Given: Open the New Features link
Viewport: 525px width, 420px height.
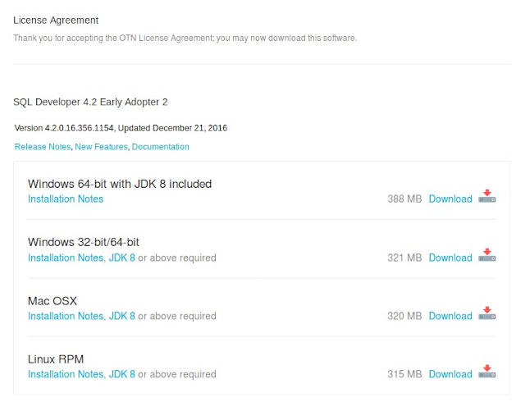Looking at the screenshot, I should point(101,147).
